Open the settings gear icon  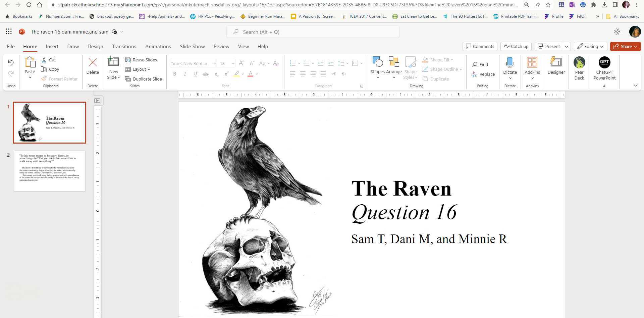coord(617,32)
